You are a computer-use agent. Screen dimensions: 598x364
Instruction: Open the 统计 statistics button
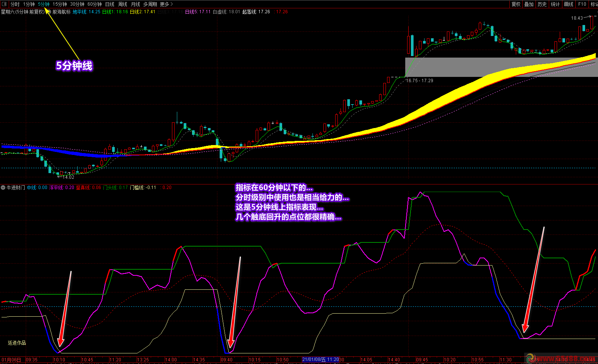[x=555, y=4]
